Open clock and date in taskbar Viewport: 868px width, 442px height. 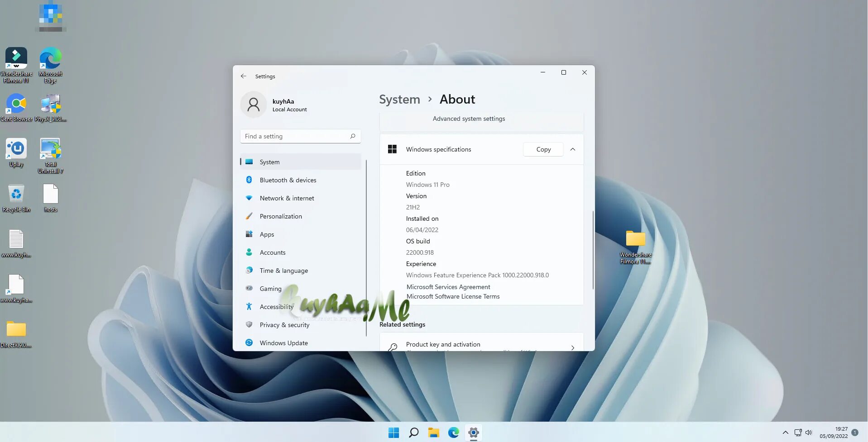(834, 432)
